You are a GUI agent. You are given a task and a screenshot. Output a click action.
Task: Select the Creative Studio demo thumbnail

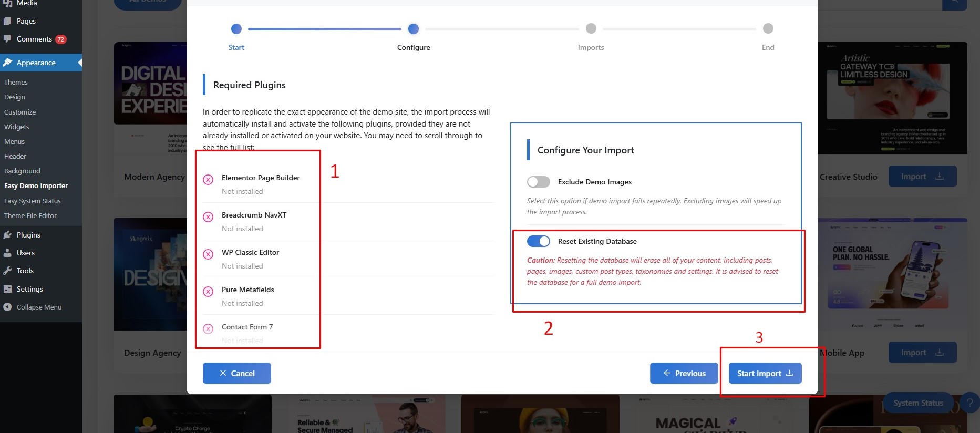coord(892,98)
